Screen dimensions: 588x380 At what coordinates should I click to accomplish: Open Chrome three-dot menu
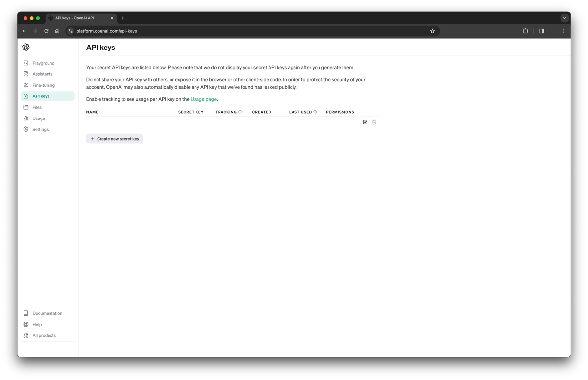pos(564,31)
